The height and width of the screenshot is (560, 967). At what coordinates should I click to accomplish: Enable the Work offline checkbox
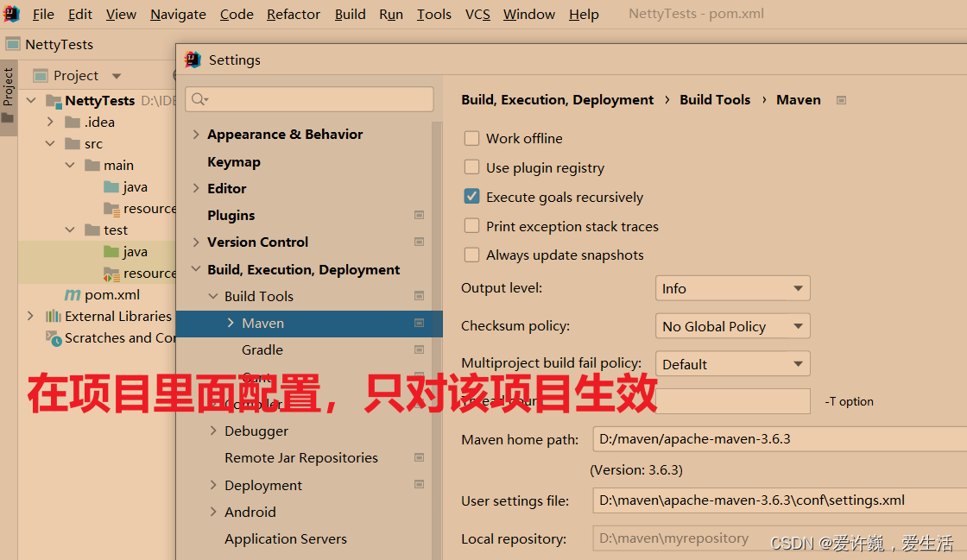click(x=471, y=138)
